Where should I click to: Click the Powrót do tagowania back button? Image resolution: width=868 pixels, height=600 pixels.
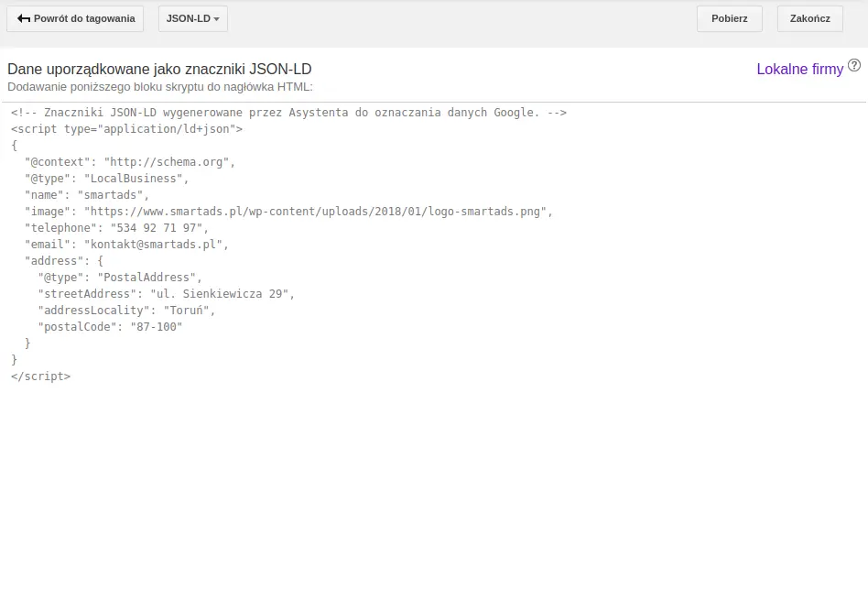[75, 18]
